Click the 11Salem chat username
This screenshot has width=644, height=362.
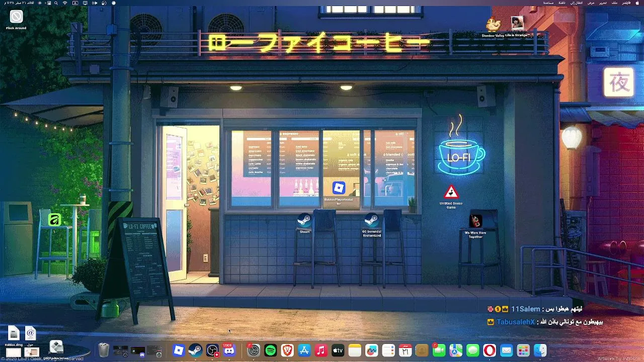(525, 309)
